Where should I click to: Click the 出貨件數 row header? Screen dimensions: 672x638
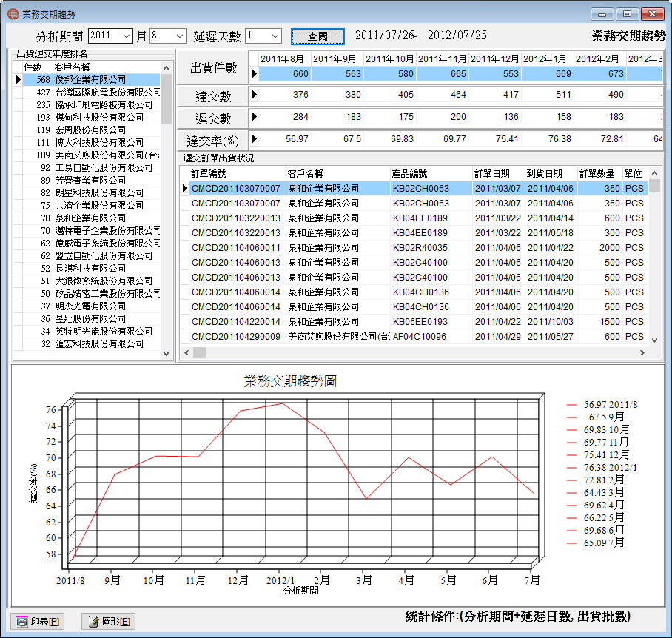[213, 67]
